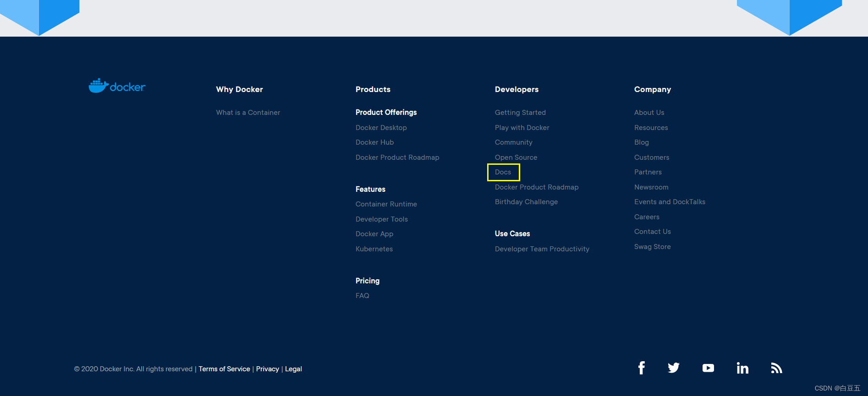
Task: Open the Customers link
Action: click(x=652, y=157)
